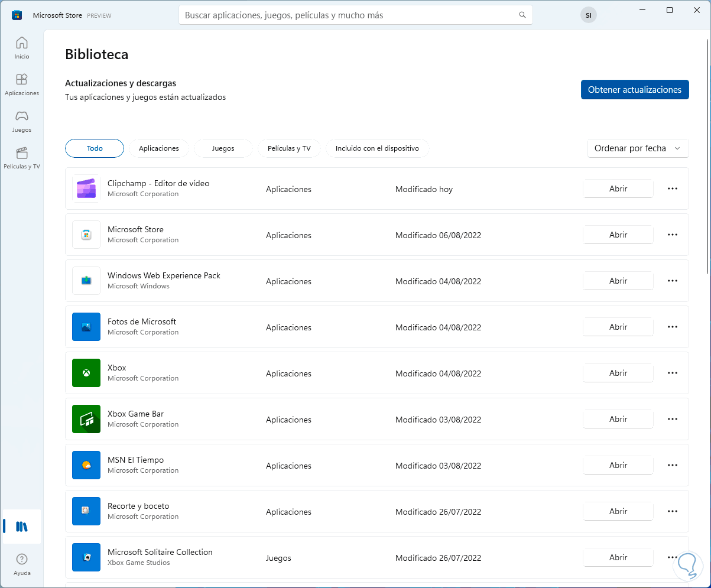Select the Películas y TV filter tab
This screenshot has height=588, width=711.
click(289, 148)
